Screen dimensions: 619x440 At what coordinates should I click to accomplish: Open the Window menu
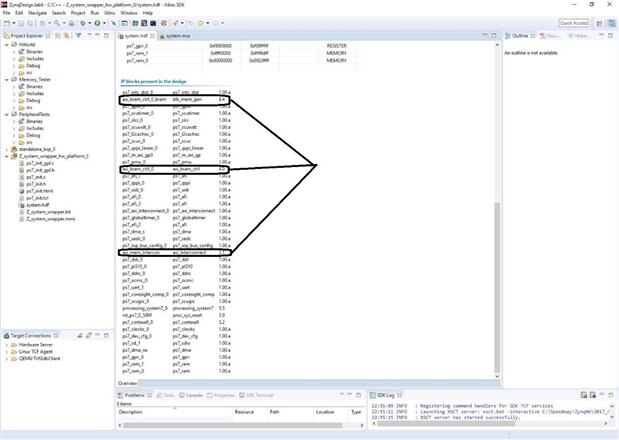pos(129,13)
